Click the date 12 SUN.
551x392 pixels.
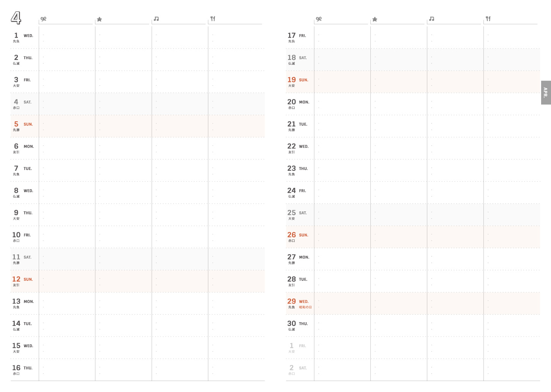pos(23,279)
